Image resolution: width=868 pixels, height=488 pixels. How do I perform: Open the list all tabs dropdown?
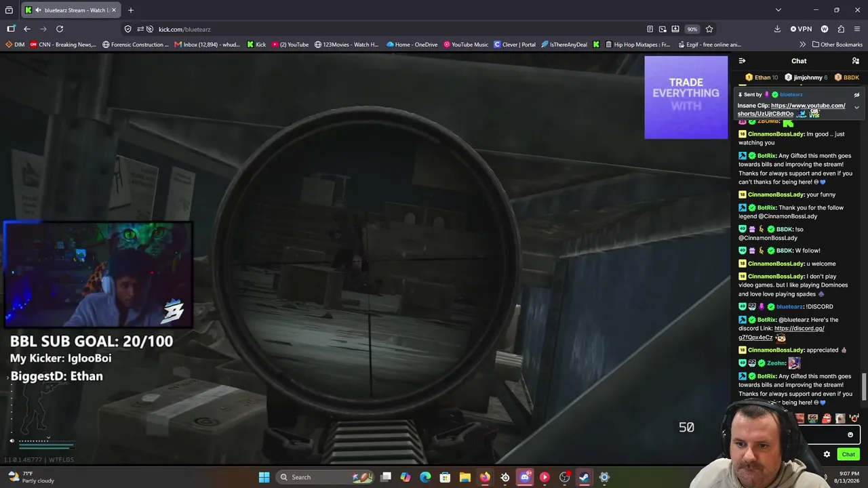(x=778, y=10)
